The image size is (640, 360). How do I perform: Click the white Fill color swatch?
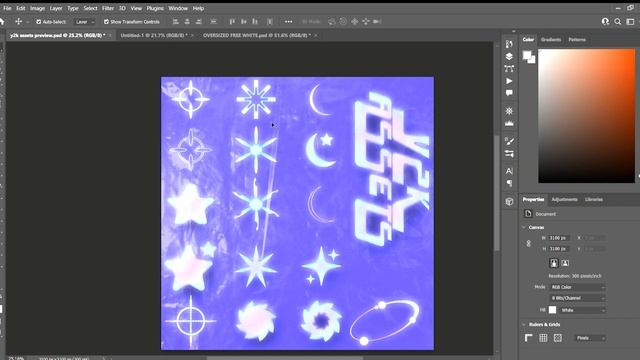point(552,310)
